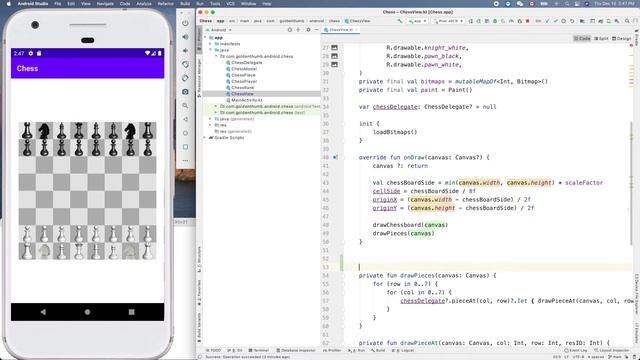This screenshot has width=640, height=360.
Task: Click the Search Everywhere magnifier icon
Action: pos(627,21)
